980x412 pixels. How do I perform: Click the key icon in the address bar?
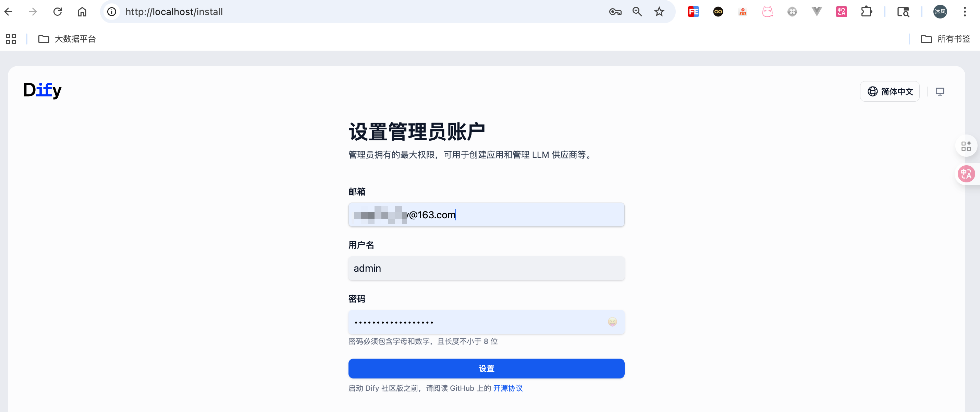pos(615,12)
